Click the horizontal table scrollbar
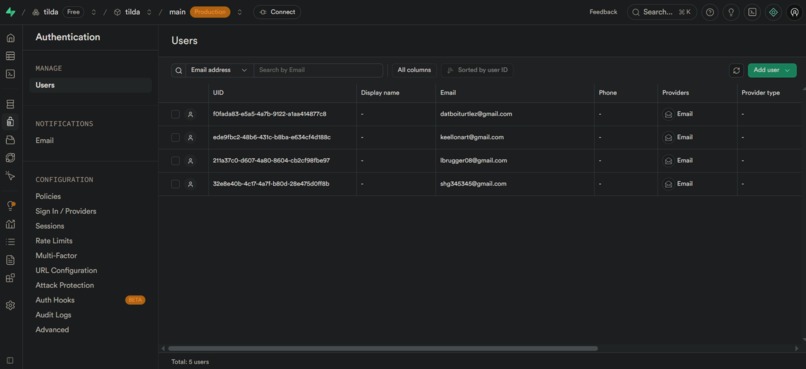 [383, 348]
